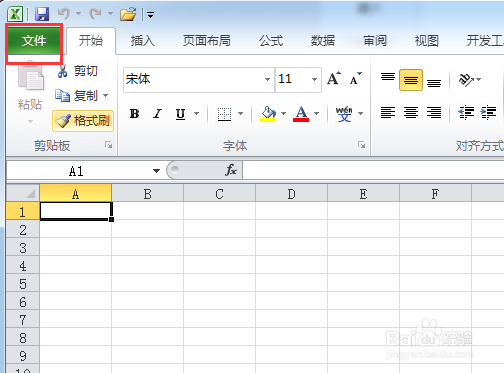Switch to the 开始 tab

point(91,41)
